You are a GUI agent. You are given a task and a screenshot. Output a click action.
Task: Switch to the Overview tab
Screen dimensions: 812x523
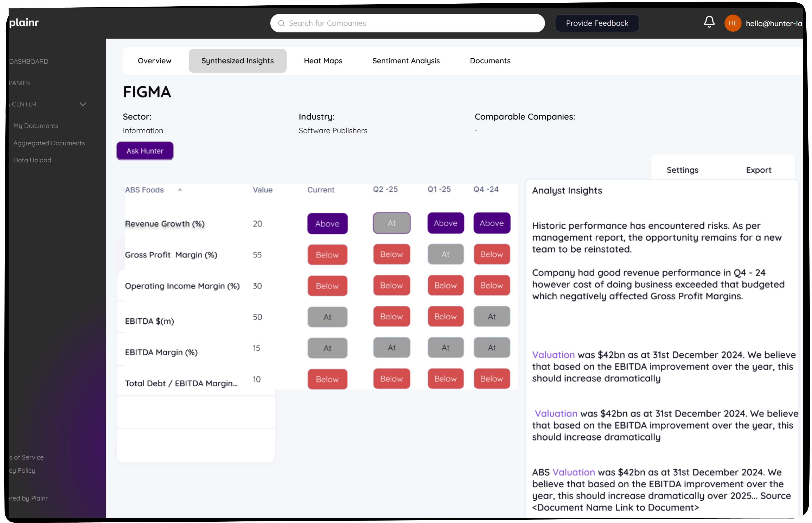154,61
